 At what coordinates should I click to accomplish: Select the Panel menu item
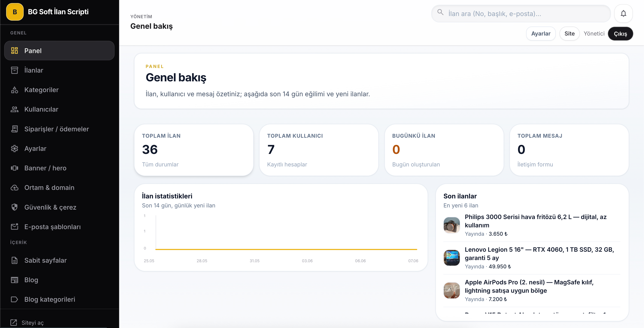coord(59,51)
